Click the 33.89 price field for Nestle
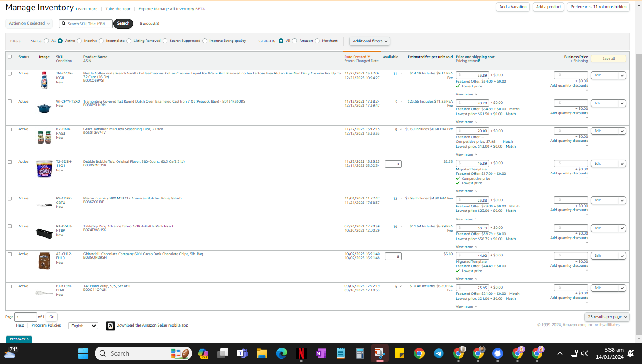Image resolution: width=642 pixels, height=364 pixels. [x=472, y=75]
